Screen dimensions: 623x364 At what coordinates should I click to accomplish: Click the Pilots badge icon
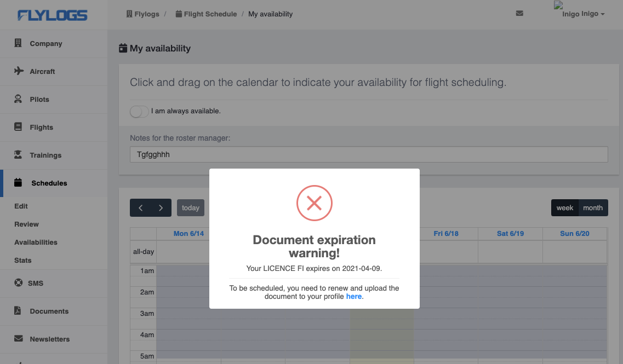[18, 99]
